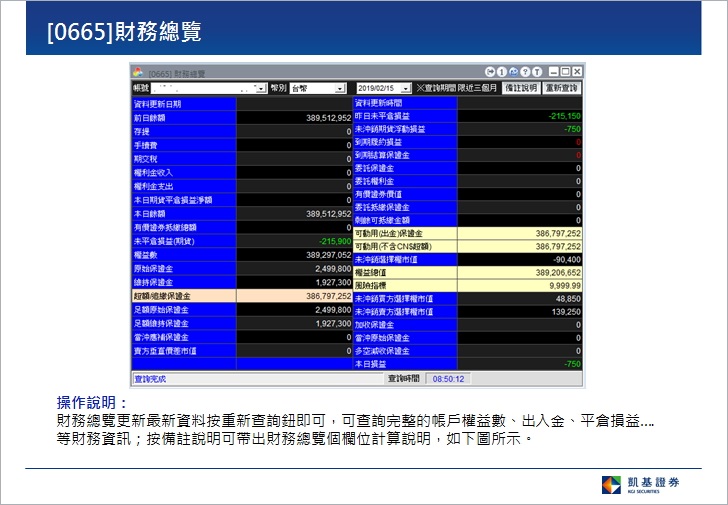
Task: Click the back arrow icon in title bar
Action: (x=490, y=72)
